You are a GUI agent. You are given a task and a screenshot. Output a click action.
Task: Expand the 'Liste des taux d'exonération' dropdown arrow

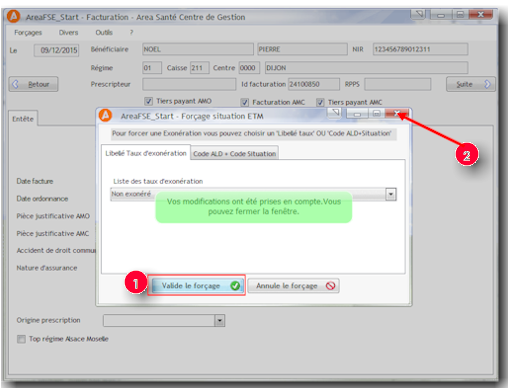(x=391, y=194)
